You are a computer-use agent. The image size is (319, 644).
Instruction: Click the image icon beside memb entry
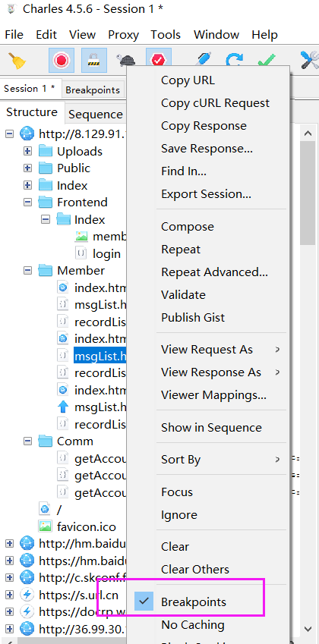pyautogui.click(x=81, y=236)
